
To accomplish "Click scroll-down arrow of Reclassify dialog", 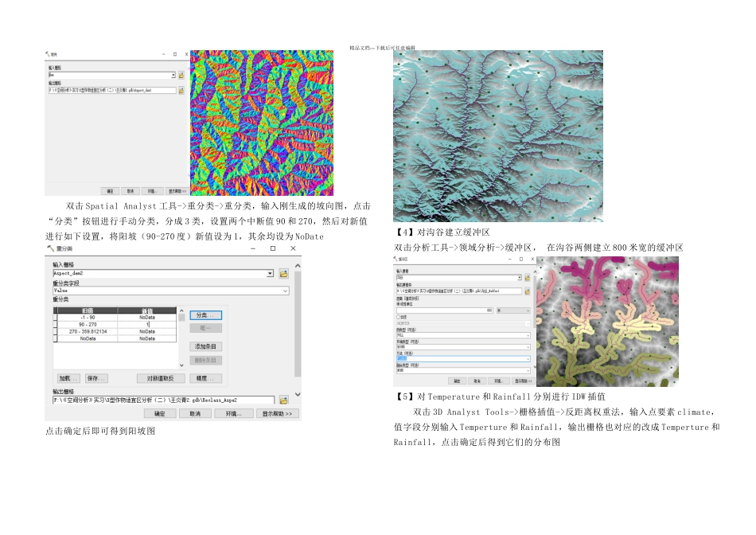I will [298, 394].
